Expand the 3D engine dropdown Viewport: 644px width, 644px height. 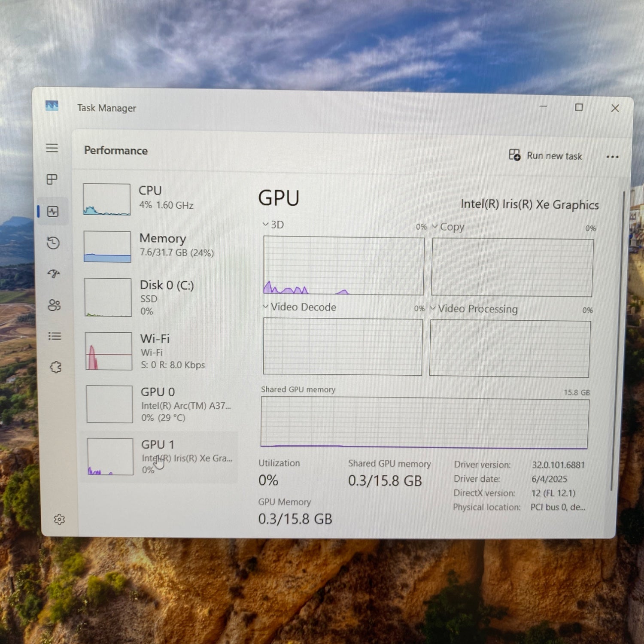tap(273, 225)
